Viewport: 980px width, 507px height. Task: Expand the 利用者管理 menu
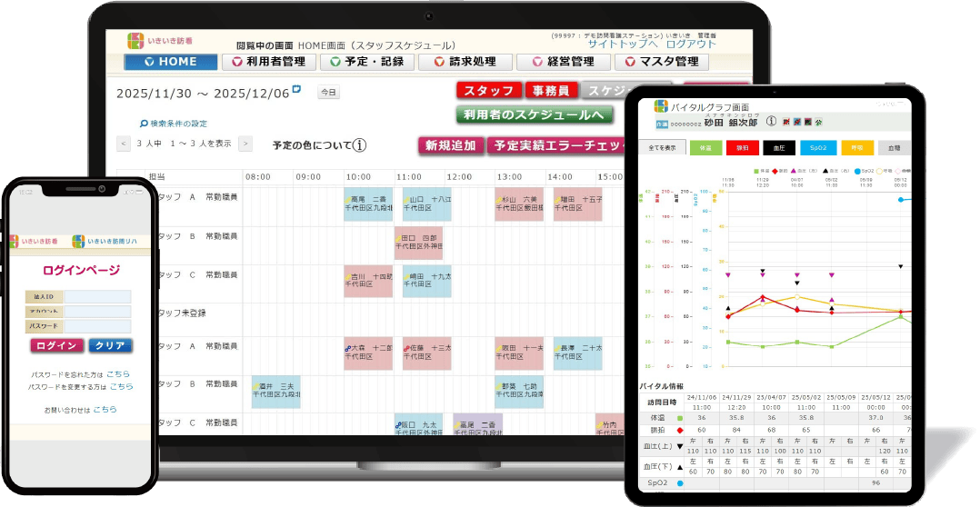[x=268, y=62]
